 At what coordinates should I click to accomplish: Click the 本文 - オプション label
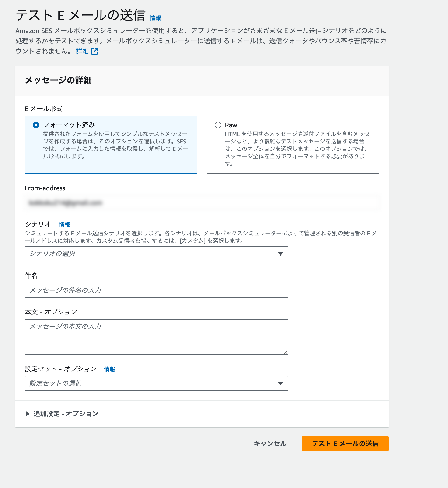click(51, 312)
